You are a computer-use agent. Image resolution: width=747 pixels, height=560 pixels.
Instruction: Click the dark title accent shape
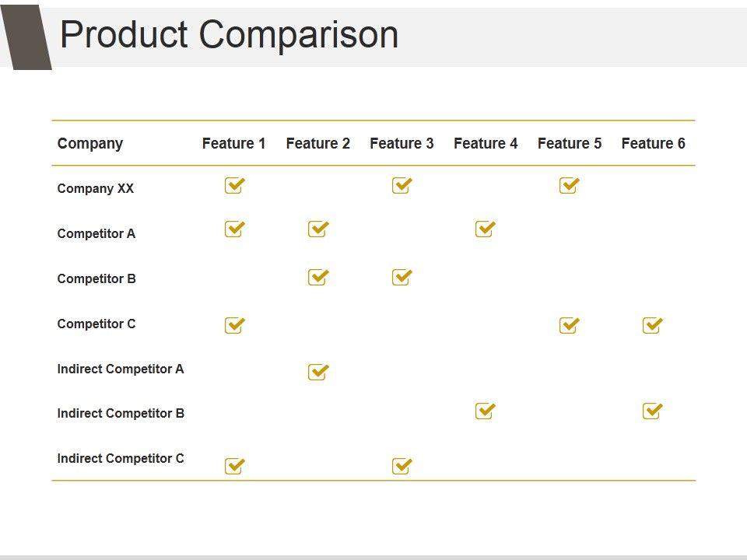(x=27, y=37)
